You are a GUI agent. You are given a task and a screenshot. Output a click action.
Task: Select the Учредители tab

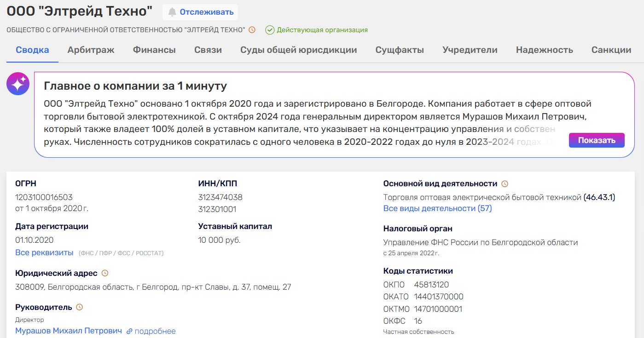470,50
